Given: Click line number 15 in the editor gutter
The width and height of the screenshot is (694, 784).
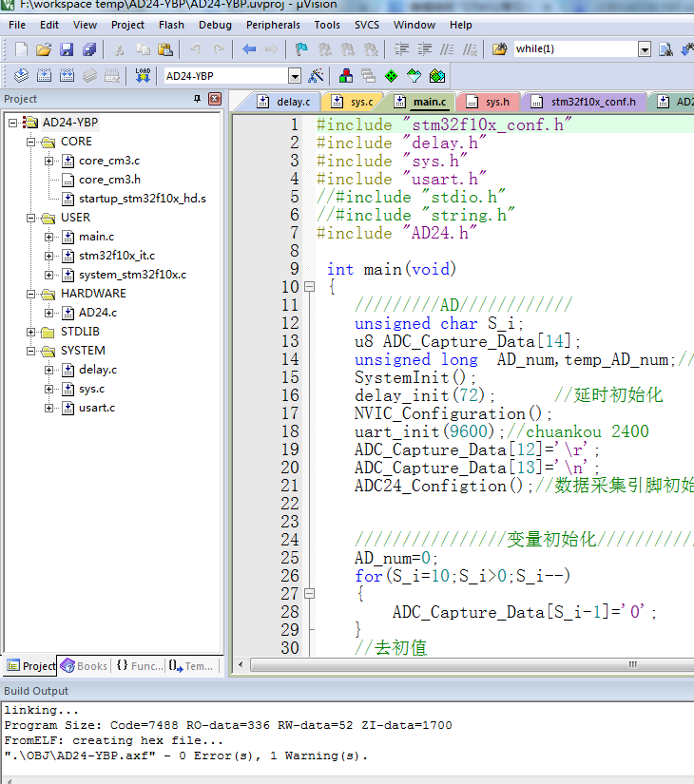Looking at the screenshot, I should tap(290, 377).
